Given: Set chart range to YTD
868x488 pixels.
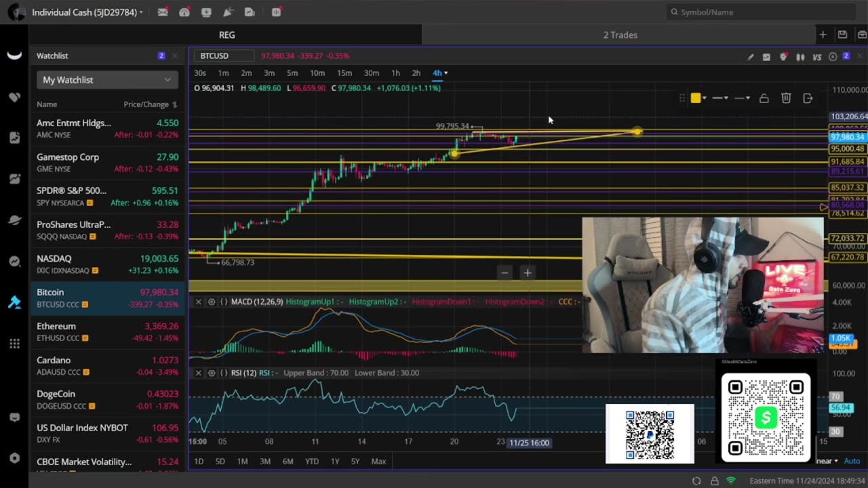Looking at the screenshot, I should [x=311, y=462].
